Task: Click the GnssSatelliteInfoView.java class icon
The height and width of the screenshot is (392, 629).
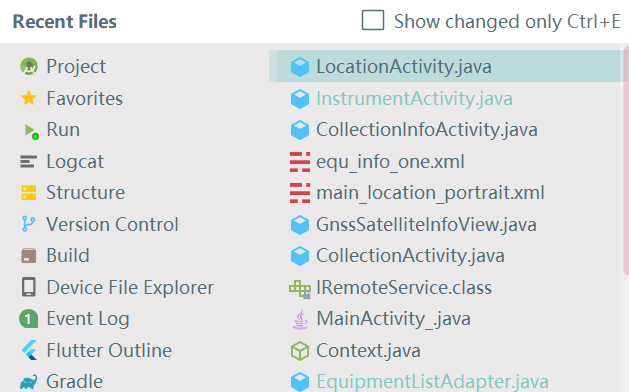Action: tap(300, 225)
